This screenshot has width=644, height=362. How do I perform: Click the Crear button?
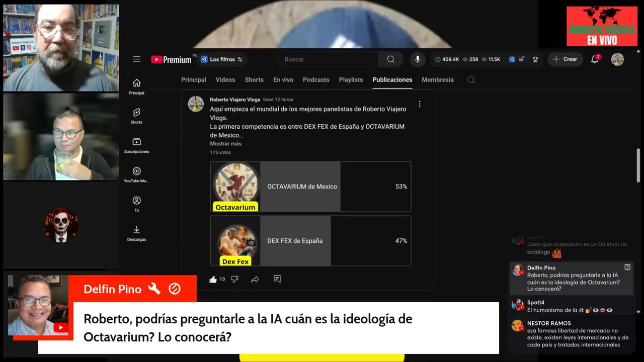pyautogui.click(x=565, y=59)
